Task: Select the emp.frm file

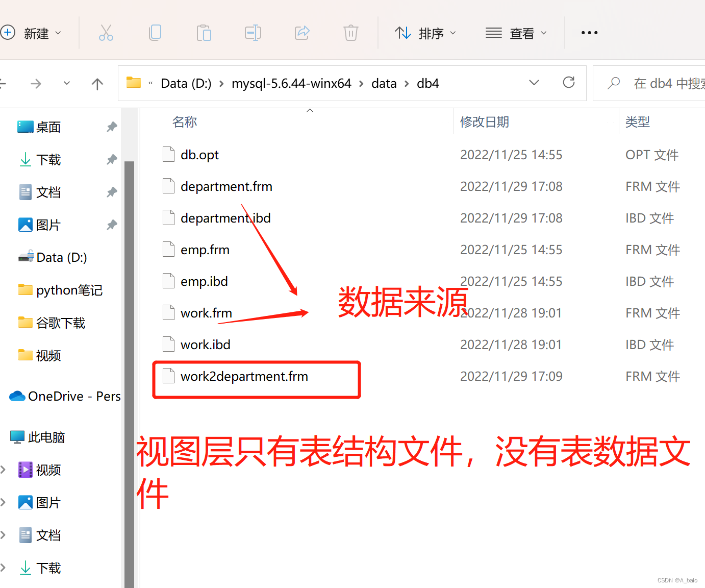Action: [205, 250]
